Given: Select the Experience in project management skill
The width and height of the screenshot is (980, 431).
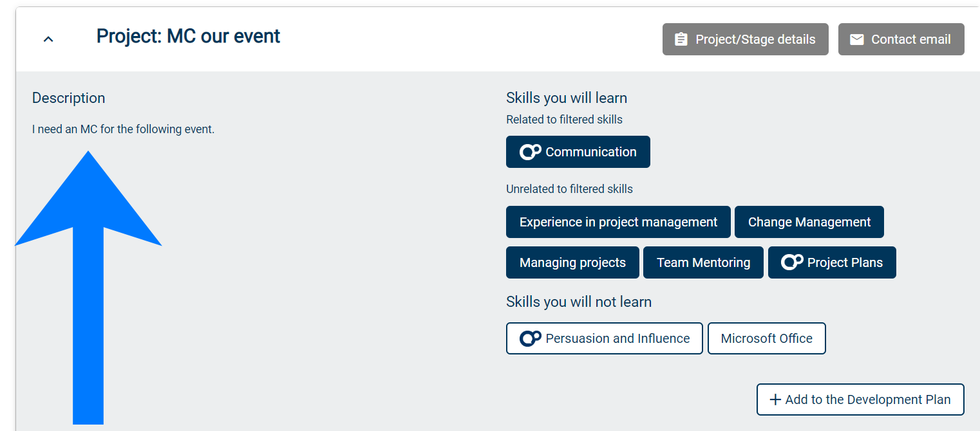Looking at the screenshot, I should pyautogui.click(x=618, y=222).
